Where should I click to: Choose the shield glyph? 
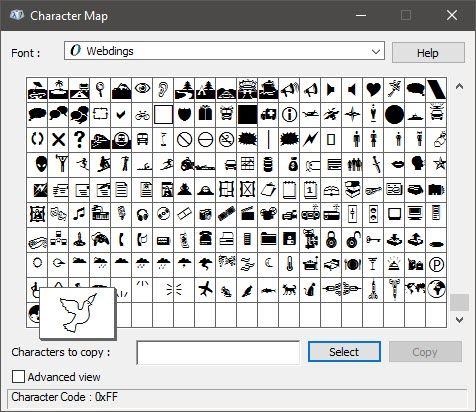[184, 115]
